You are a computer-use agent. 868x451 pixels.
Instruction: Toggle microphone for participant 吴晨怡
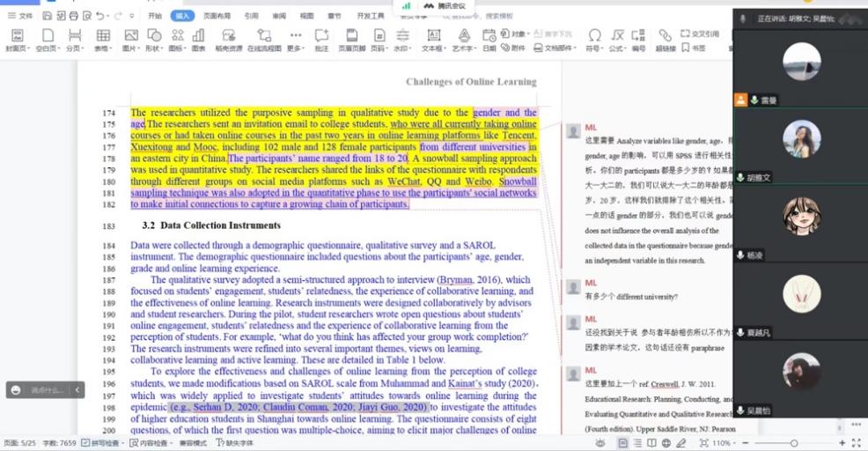pos(741,412)
